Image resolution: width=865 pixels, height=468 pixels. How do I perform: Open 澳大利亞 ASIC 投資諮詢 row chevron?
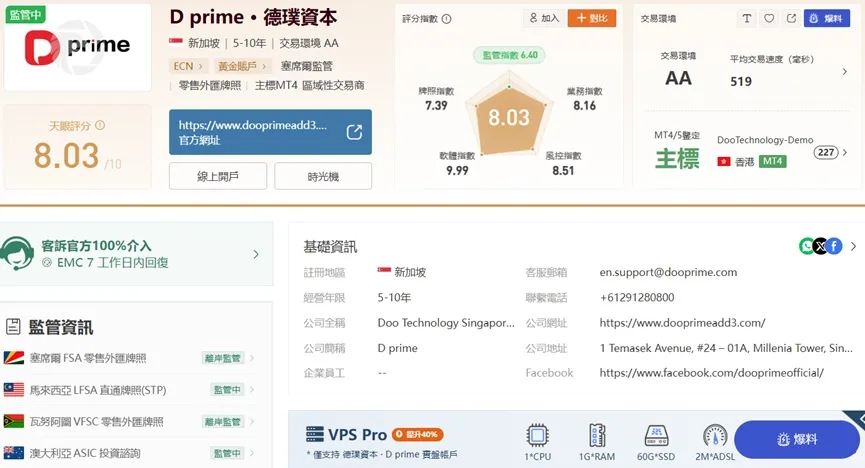[x=252, y=453]
